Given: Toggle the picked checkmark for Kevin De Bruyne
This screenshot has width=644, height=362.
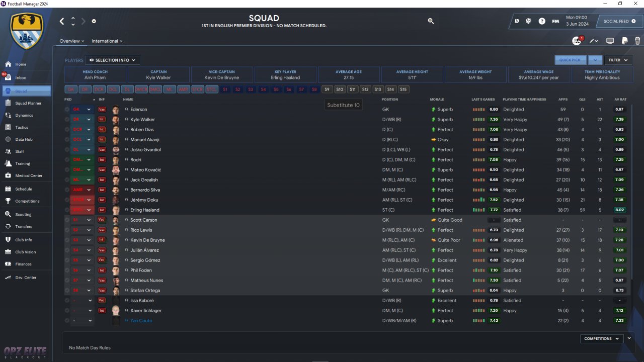Looking at the screenshot, I should point(67,240).
